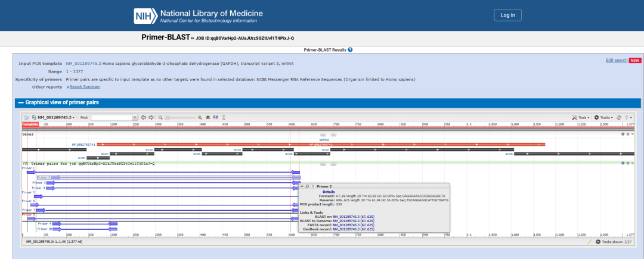The width and height of the screenshot is (644, 259).
Task: Remove the Primer pairs track with red X
Action: pyautogui.click(x=632, y=163)
